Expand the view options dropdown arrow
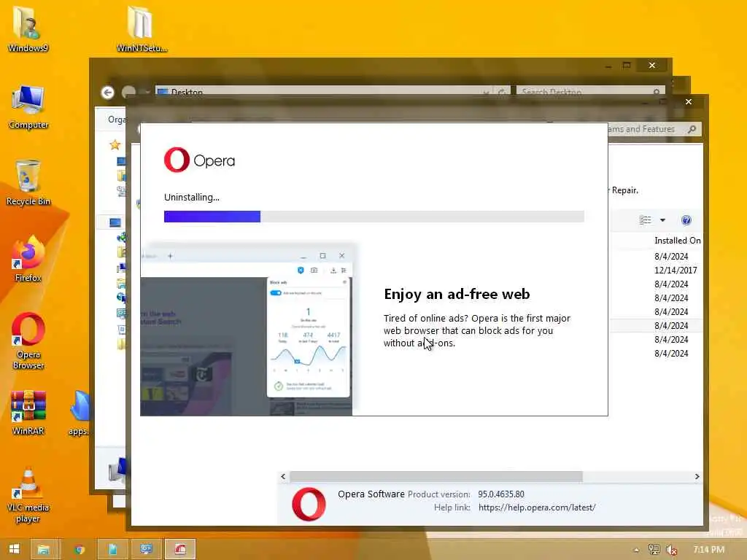The image size is (747, 560). coord(662,220)
